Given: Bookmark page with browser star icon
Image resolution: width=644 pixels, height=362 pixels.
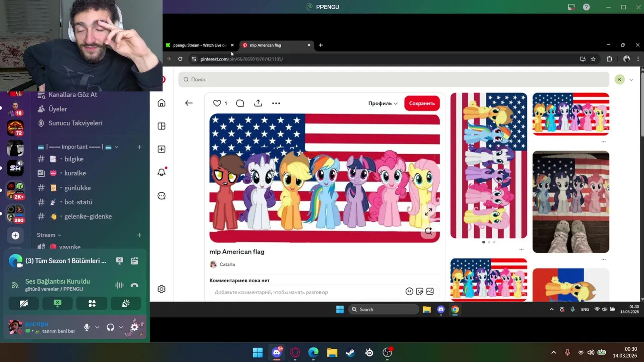Looking at the screenshot, I should 593,59.
